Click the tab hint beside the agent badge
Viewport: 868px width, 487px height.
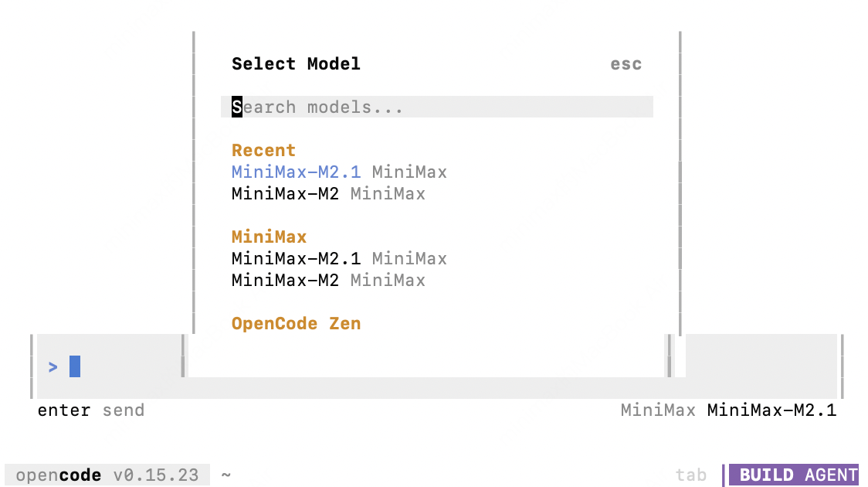point(690,475)
